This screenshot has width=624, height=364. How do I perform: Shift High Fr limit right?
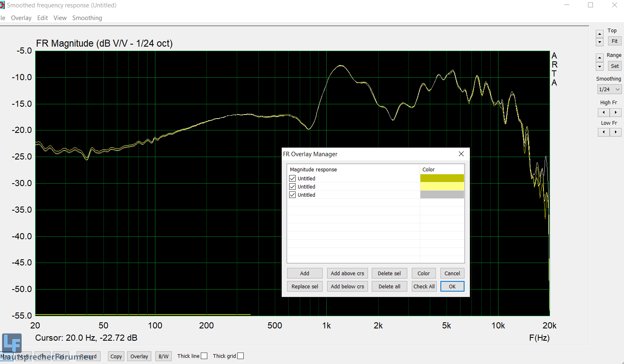615,112
